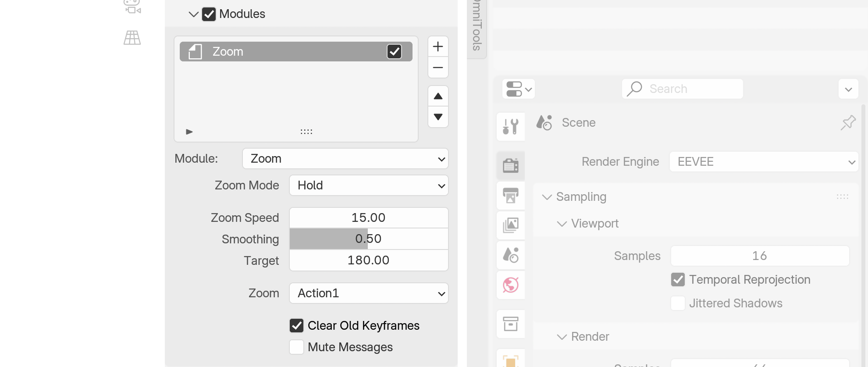The height and width of the screenshot is (367, 868).
Task: Uncheck Clear Old Keyframes
Action: point(297,325)
